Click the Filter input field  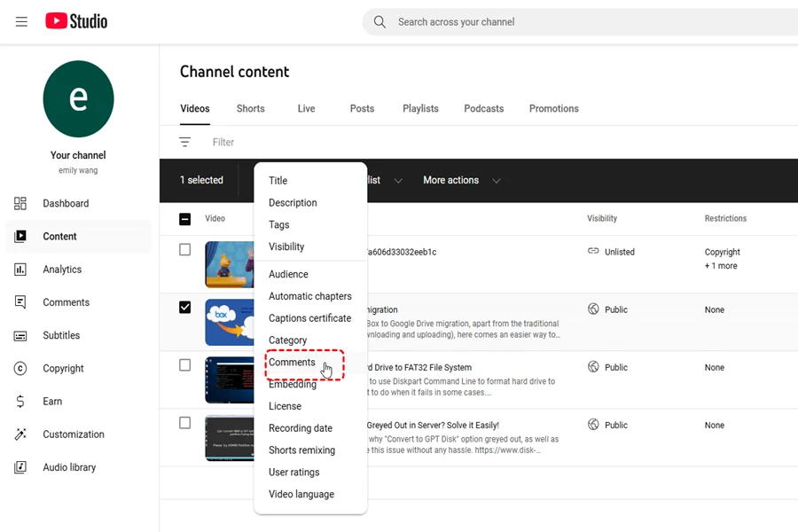point(223,142)
